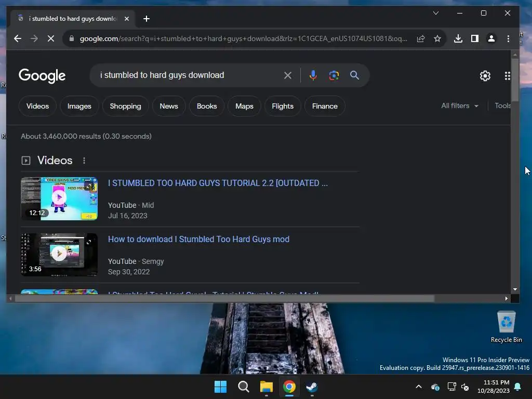Submit search with magnifying glass icon
This screenshot has height=399, width=532.
pyautogui.click(x=354, y=75)
